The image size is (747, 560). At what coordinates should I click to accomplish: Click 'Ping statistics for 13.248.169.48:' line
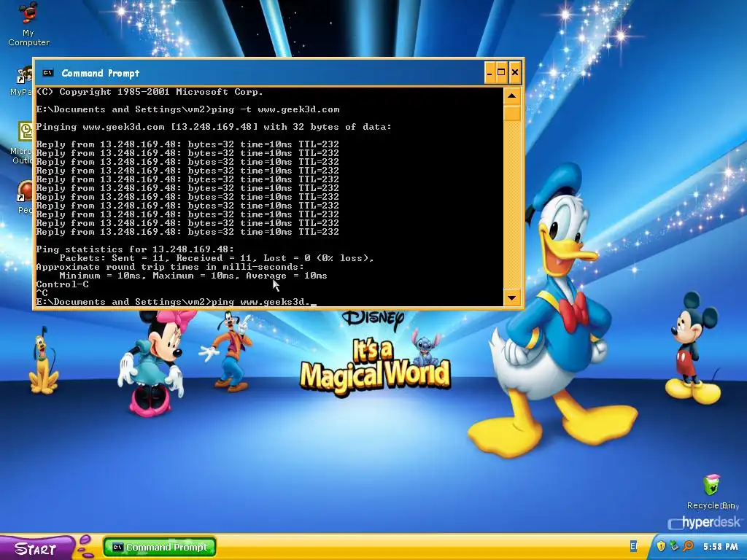pos(135,249)
